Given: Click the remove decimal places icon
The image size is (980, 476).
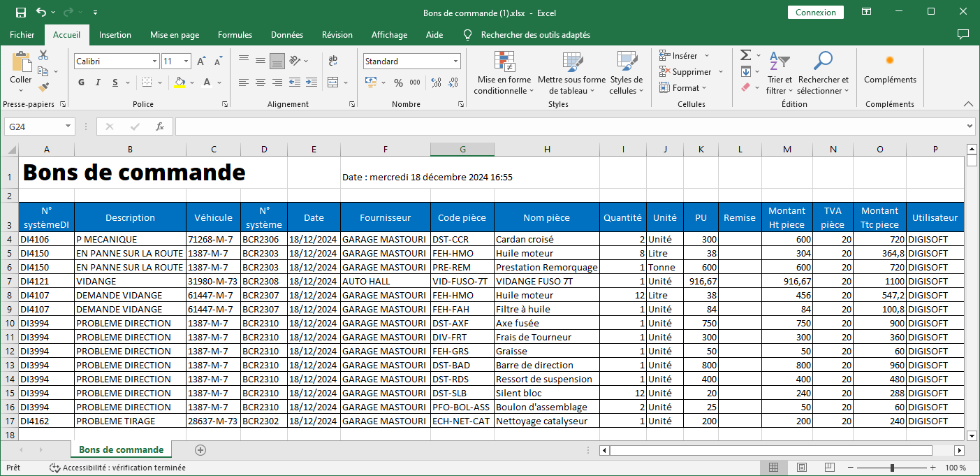Looking at the screenshot, I should (x=453, y=82).
